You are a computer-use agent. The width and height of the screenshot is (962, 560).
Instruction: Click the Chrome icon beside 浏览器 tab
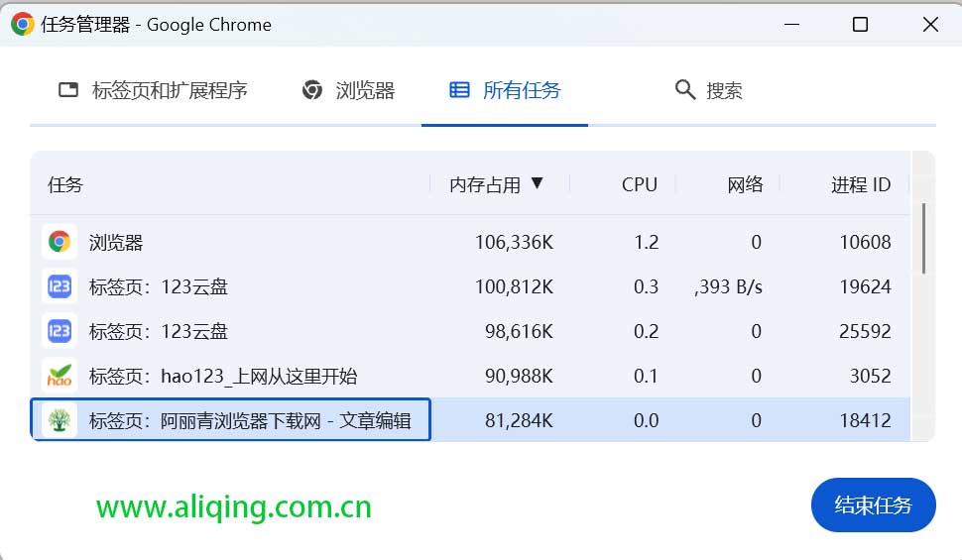[x=312, y=90]
